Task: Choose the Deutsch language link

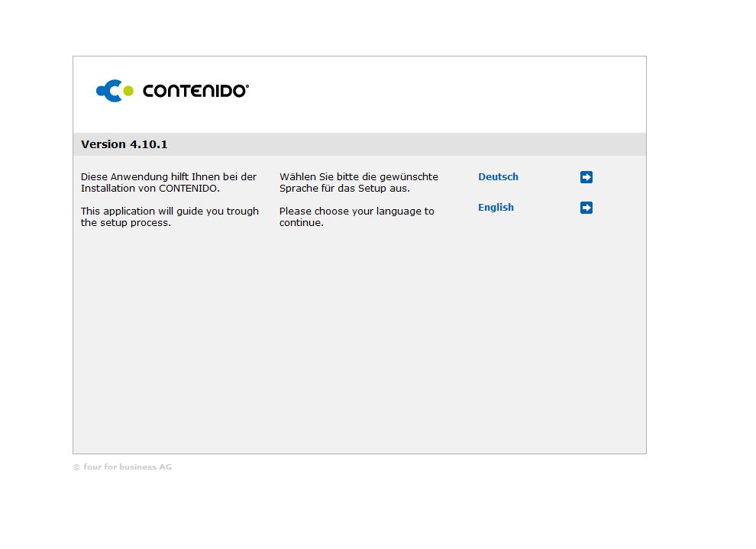Action: 498,177
